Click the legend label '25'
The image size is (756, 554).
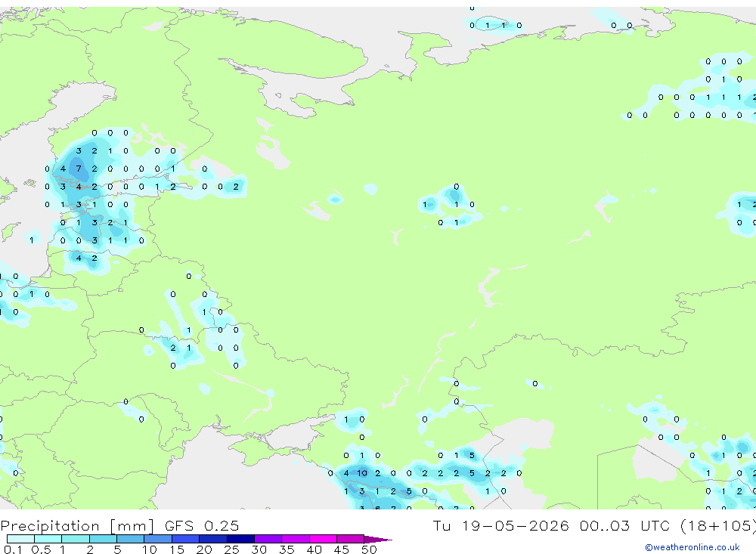click(231, 549)
